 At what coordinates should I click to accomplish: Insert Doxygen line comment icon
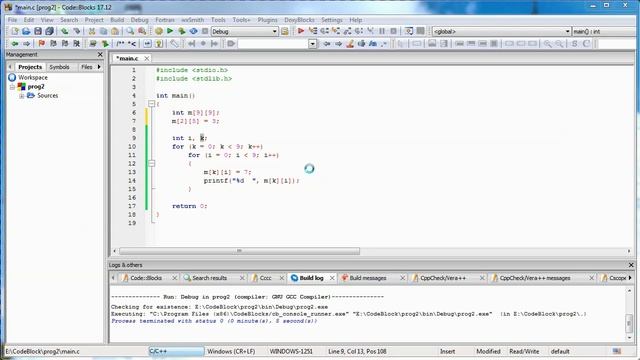(132, 43)
